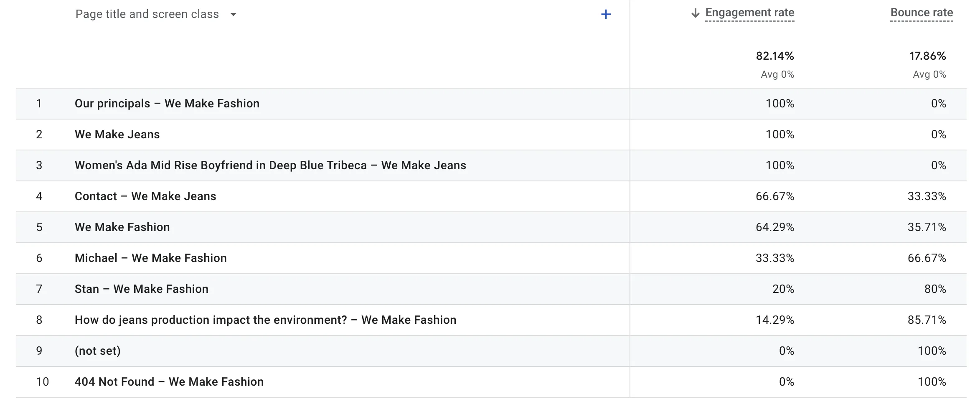Click 404 Not Found – We Make Fashion row
Viewport: 980px width, 412px height.
(169, 382)
